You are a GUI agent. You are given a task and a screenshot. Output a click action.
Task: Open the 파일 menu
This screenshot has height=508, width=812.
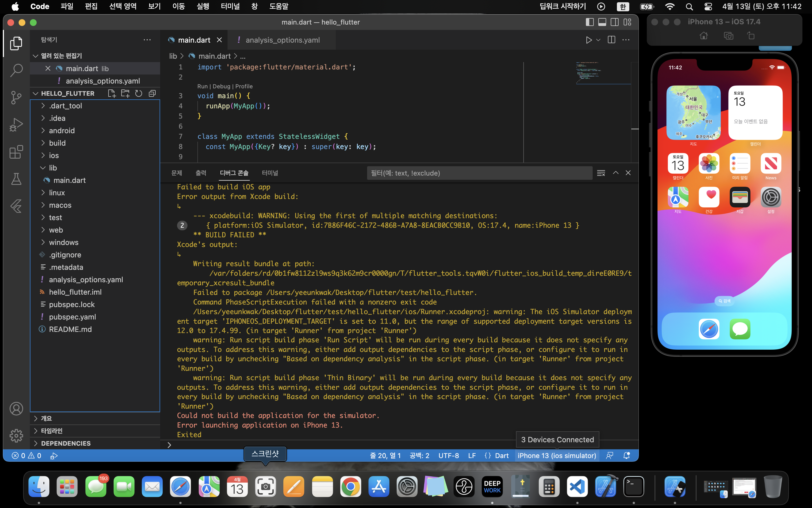point(67,6)
